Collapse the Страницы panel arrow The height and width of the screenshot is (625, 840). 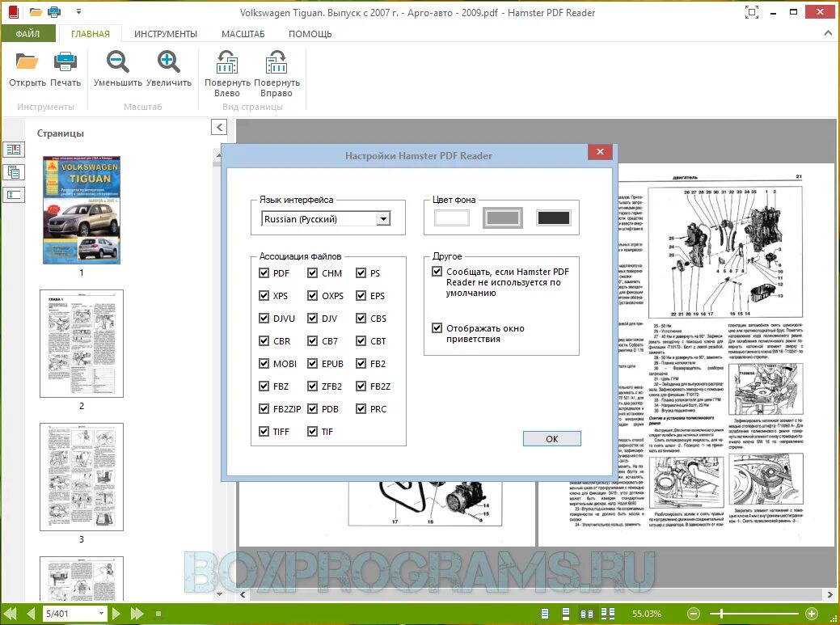point(219,127)
